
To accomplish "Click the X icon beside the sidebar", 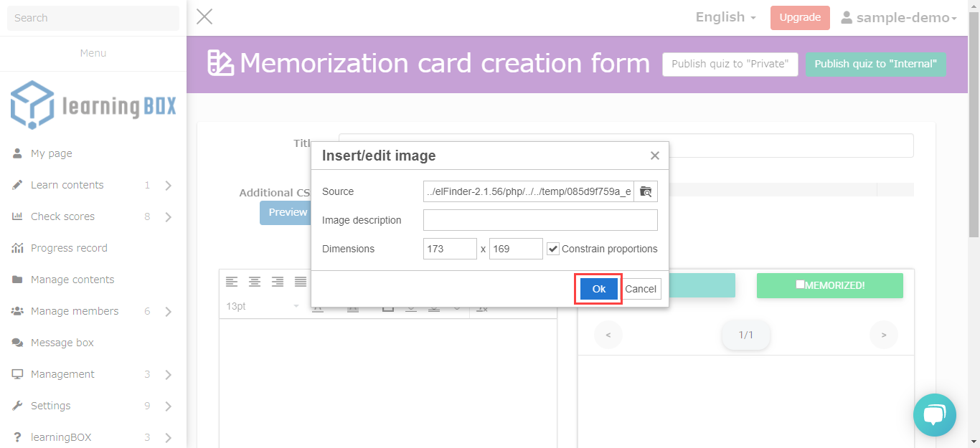I will pos(204,17).
